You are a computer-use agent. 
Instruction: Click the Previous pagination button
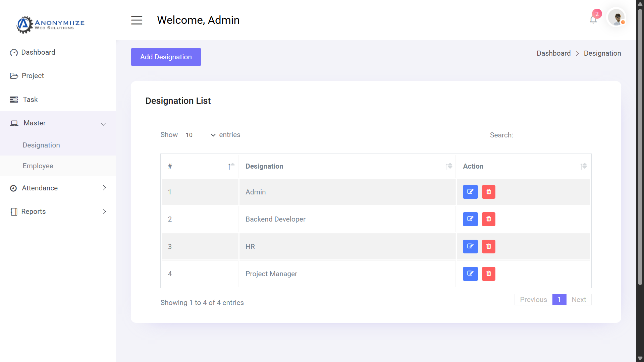533,300
